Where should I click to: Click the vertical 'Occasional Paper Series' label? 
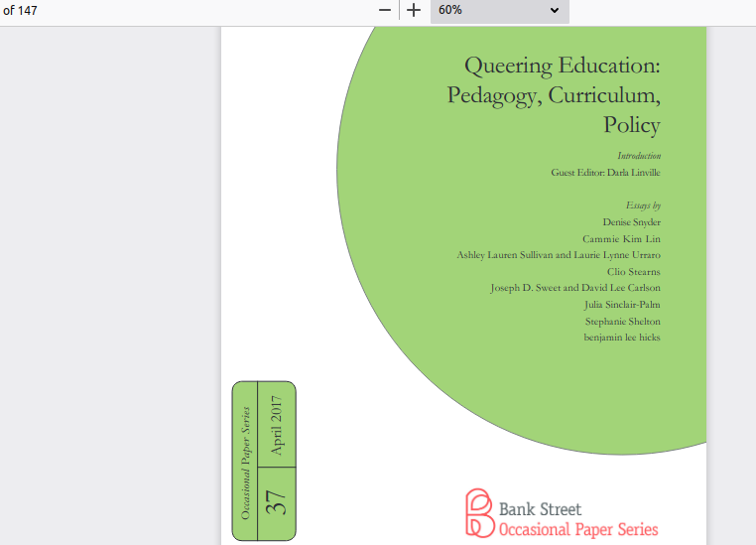click(245, 463)
